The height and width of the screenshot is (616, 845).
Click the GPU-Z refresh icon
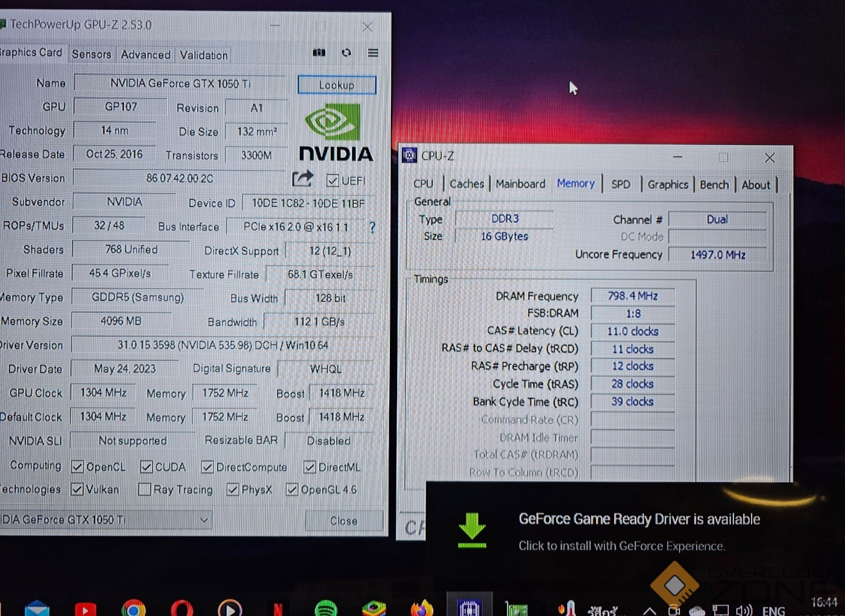pyautogui.click(x=346, y=53)
